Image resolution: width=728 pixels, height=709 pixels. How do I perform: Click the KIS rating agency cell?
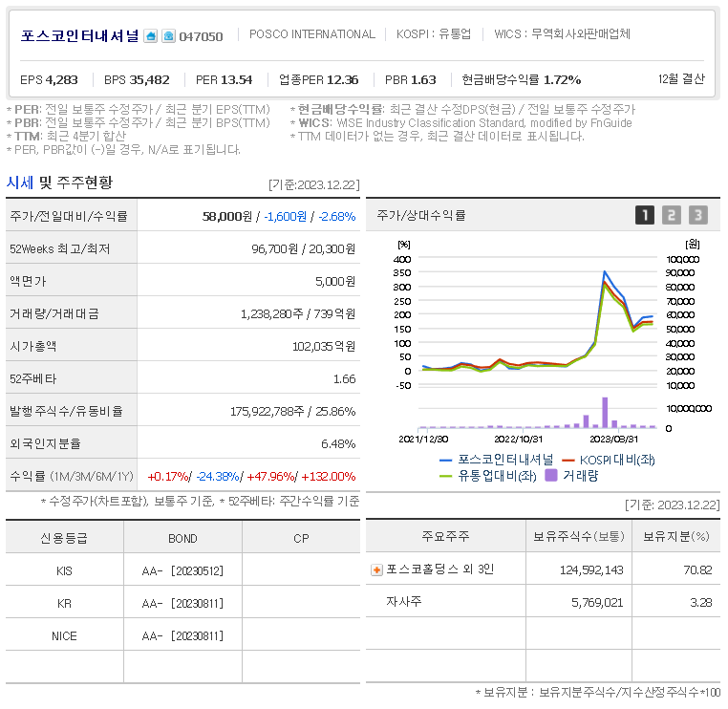point(64,571)
